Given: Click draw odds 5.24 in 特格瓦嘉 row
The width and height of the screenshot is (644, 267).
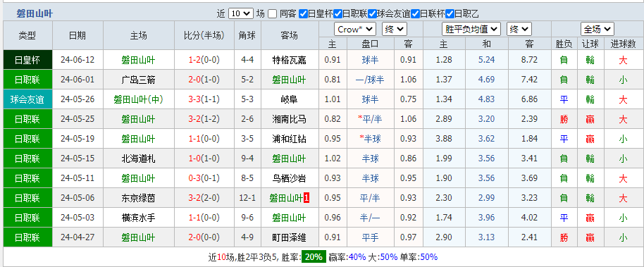Looking at the screenshot, I should coord(486,61).
